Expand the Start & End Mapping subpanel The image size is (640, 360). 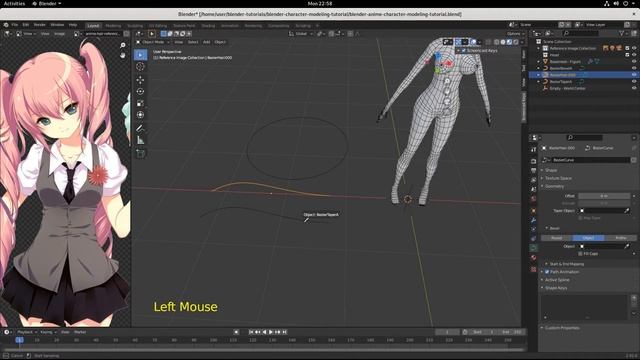coord(566,264)
